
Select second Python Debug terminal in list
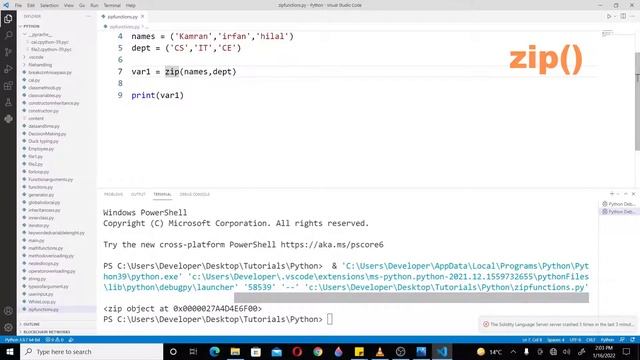[618, 211]
